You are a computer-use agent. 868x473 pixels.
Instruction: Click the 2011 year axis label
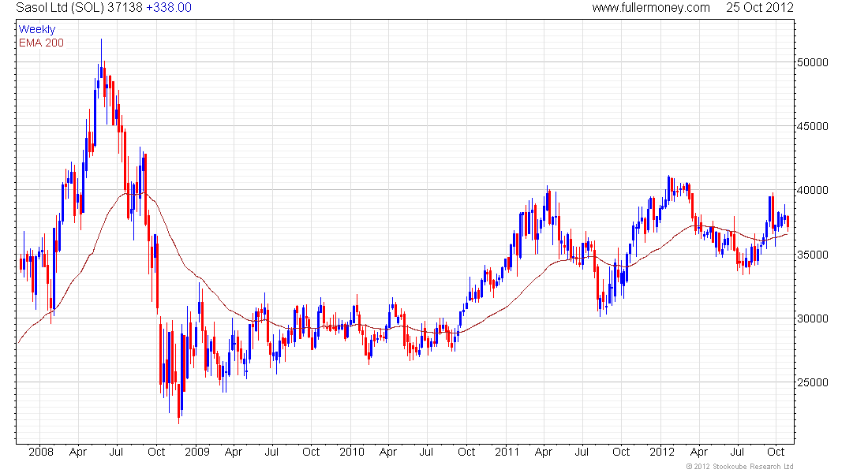click(507, 452)
